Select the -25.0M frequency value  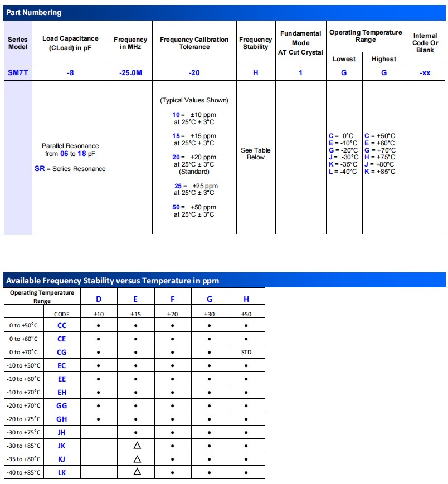tap(130, 73)
